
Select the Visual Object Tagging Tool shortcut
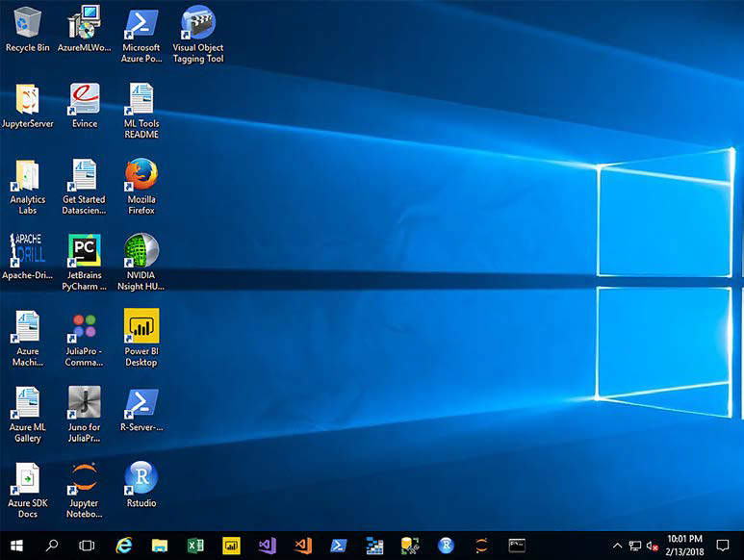(x=197, y=23)
